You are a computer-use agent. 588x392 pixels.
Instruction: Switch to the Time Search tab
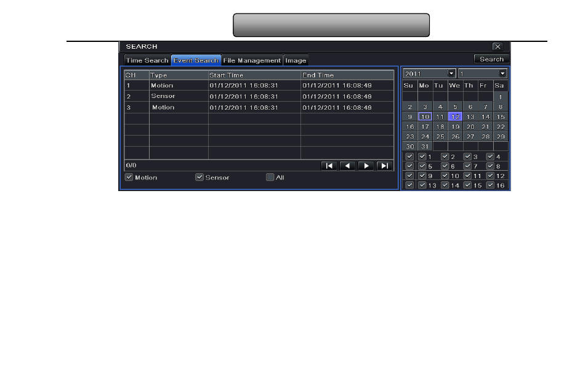pyautogui.click(x=147, y=60)
